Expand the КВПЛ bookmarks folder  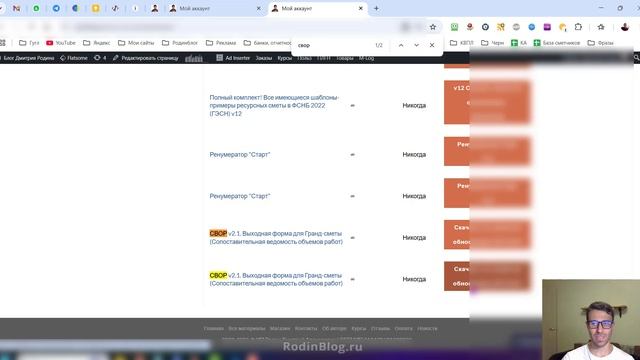[x=462, y=43]
